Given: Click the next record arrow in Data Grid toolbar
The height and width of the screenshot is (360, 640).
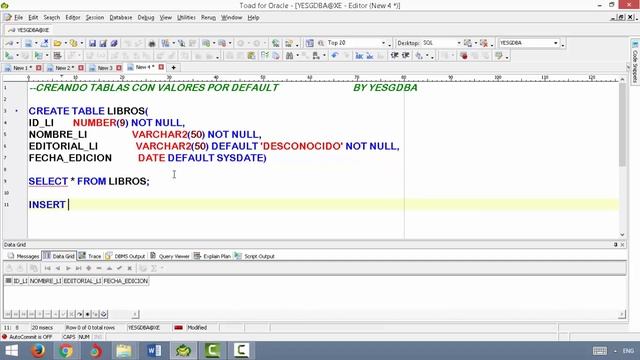Looking at the screenshot, I should pyautogui.click(x=68, y=268).
